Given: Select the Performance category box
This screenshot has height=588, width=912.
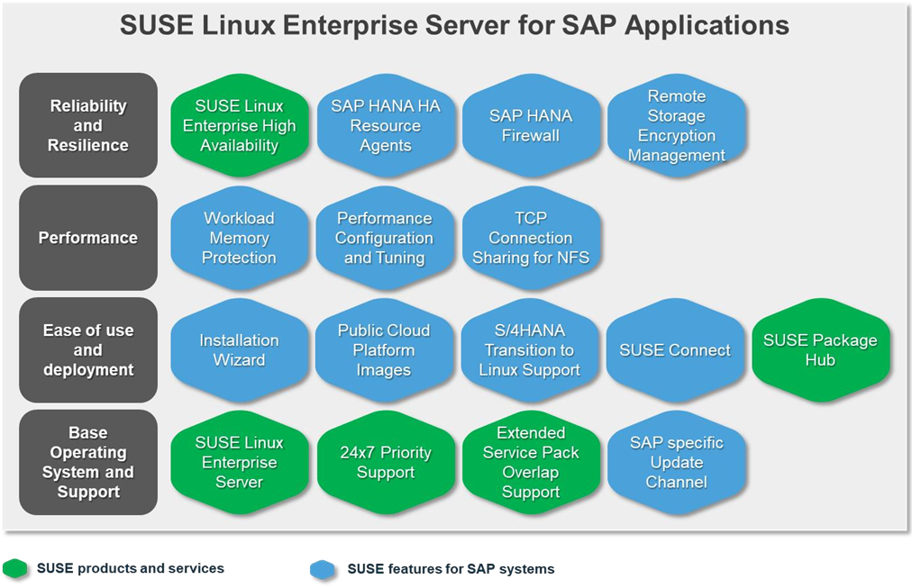Looking at the screenshot, I should (88, 238).
